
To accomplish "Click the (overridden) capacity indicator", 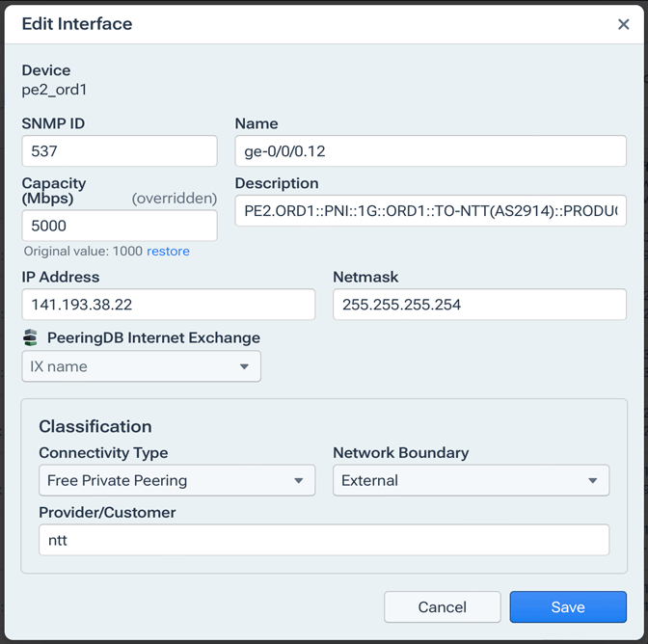I will click(x=174, y=198).
